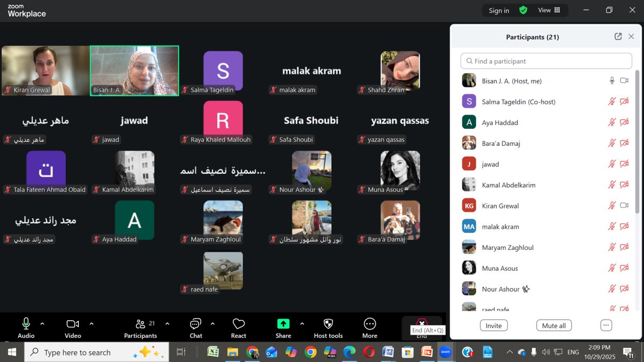Open the React emoji reactions icon
Image resolution: width=644 pixels, height=362 pixels.
238,324
